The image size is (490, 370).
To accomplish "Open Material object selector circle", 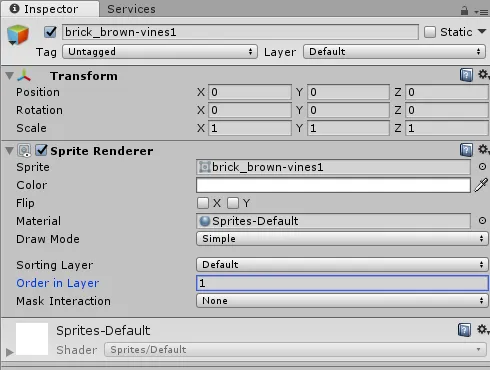I will pyautogui.click(x=482, y=220).
